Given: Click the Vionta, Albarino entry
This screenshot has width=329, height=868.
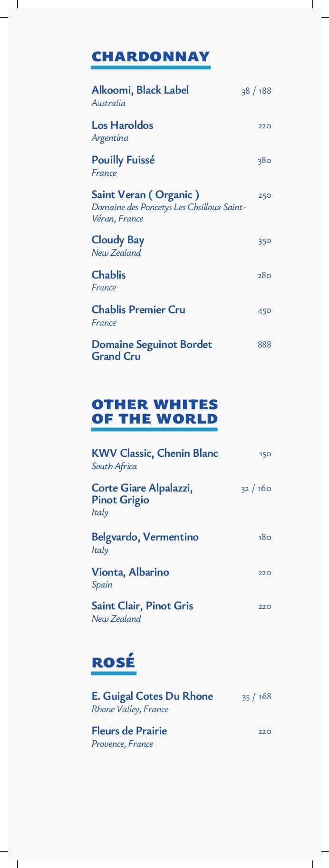Looking at the screenshot, I should (130, 572).
